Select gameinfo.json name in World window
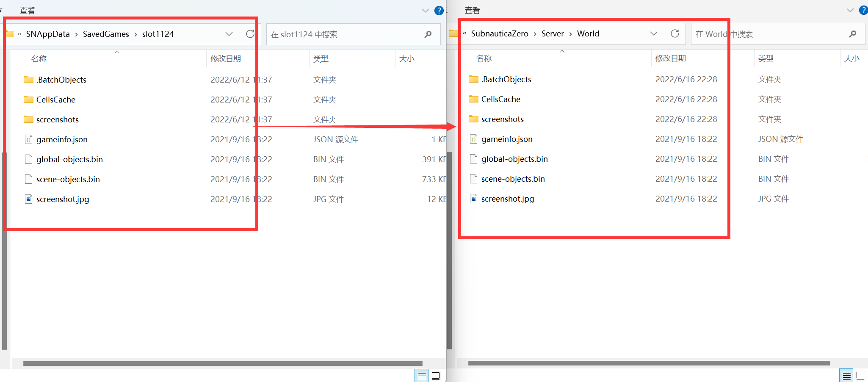Viewport: 868px width, 382px height. click(x=507, y=139)
